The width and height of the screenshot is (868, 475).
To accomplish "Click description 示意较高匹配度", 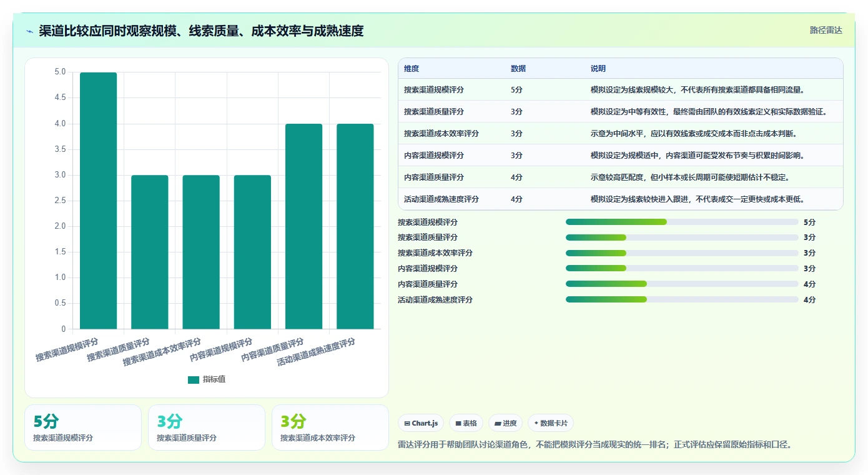I will point(691,177).
